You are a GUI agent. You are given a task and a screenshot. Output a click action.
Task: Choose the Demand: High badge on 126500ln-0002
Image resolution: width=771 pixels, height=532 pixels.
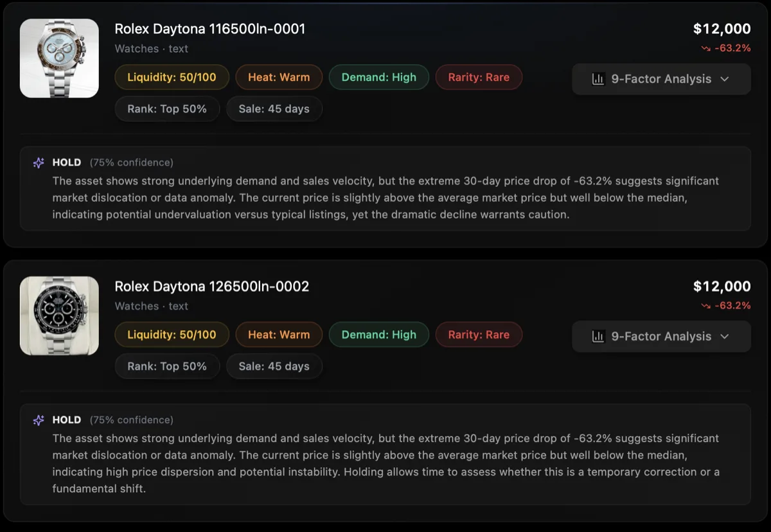pos(379,335)
